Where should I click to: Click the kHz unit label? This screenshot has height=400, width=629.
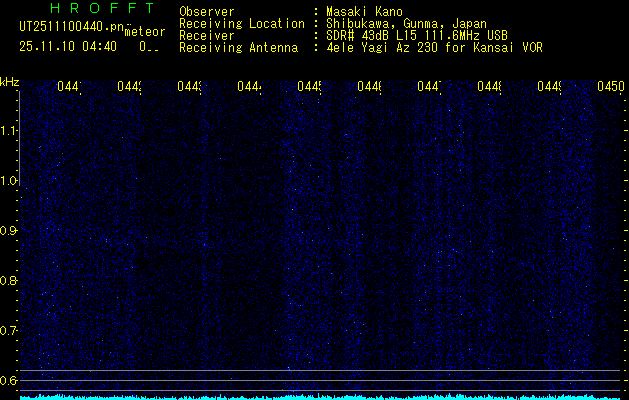9,83
